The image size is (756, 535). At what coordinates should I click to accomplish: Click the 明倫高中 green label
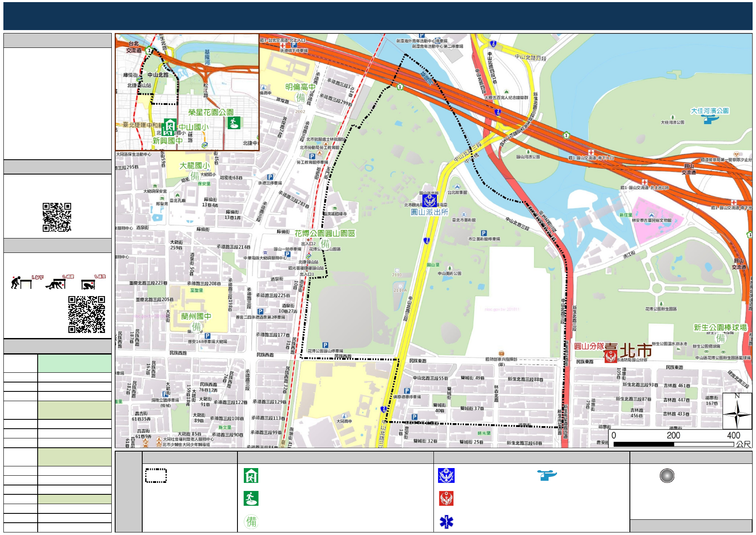[300, 87]
